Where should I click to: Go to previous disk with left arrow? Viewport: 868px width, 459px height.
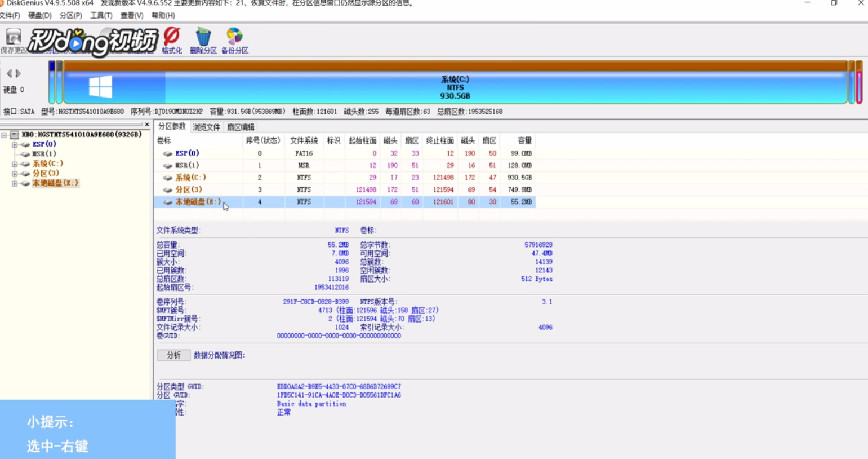[x=9, y=73]
